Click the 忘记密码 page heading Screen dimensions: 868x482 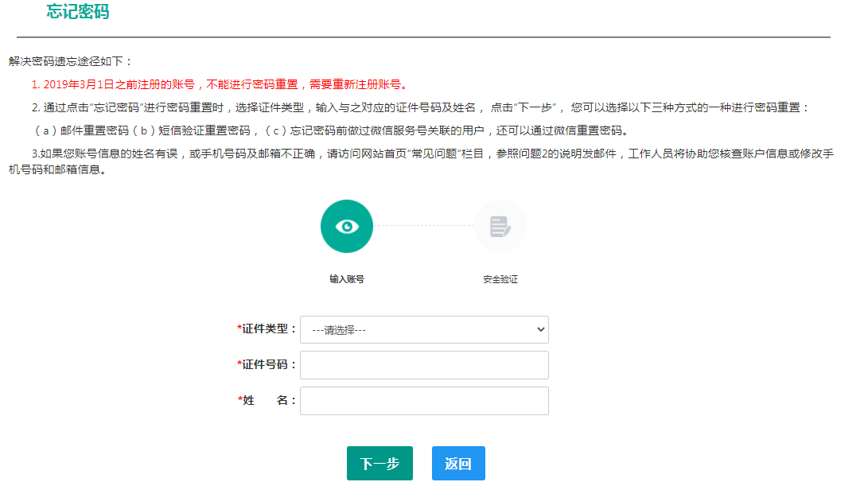(x=77, y=12)
